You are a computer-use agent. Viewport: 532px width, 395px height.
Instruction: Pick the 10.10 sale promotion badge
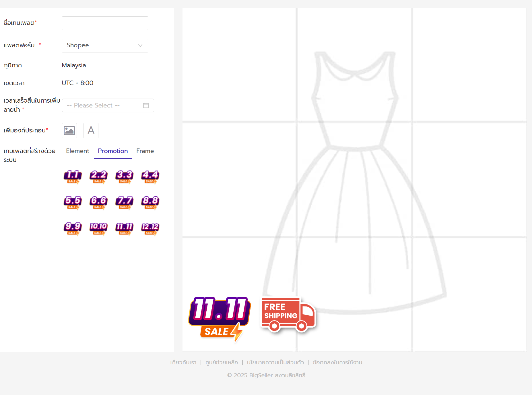pos(98,228)
